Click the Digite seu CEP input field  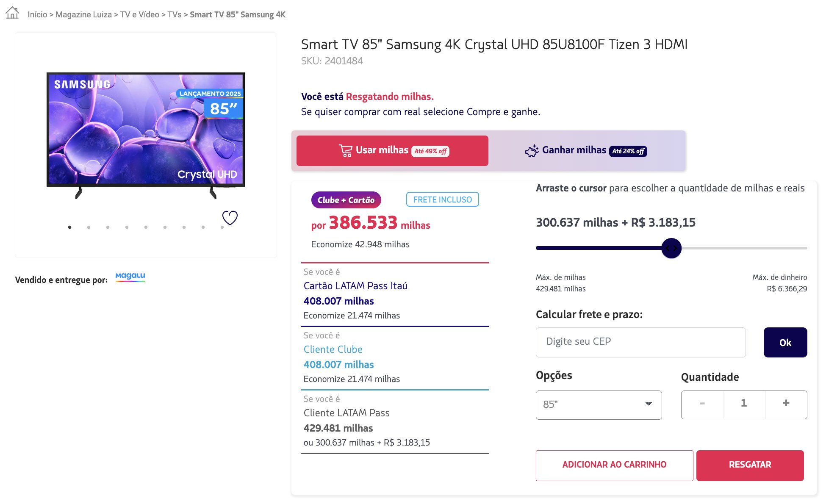point(640,342)
